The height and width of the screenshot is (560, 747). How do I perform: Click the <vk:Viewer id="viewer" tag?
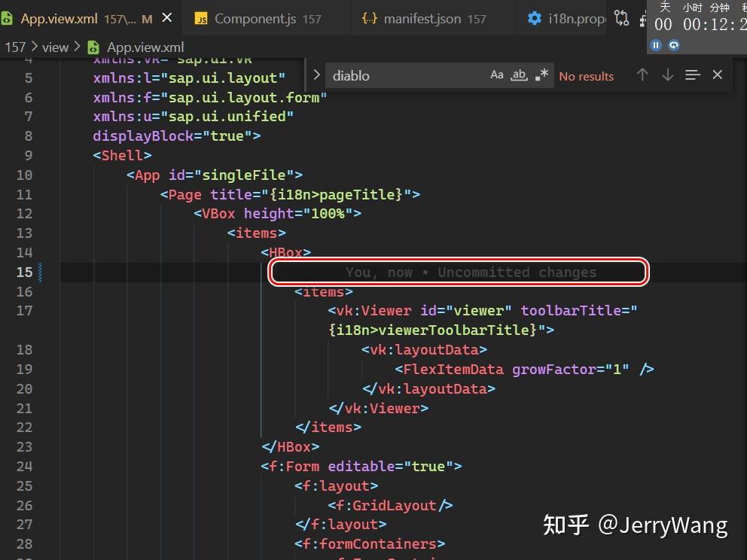click(x=419, y=310)
